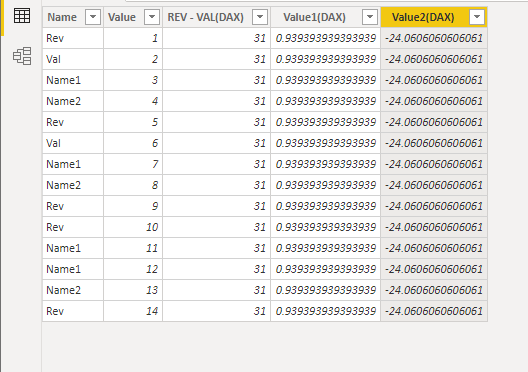The width and height of the screenshot is (528, 372).
Task: Click the Value cell showing 1
Action: pyautogui.click(x=133, y=38)
